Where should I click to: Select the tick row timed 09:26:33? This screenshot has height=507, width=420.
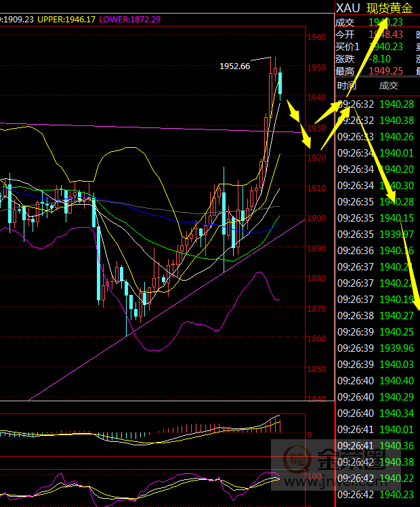(377, 137)
